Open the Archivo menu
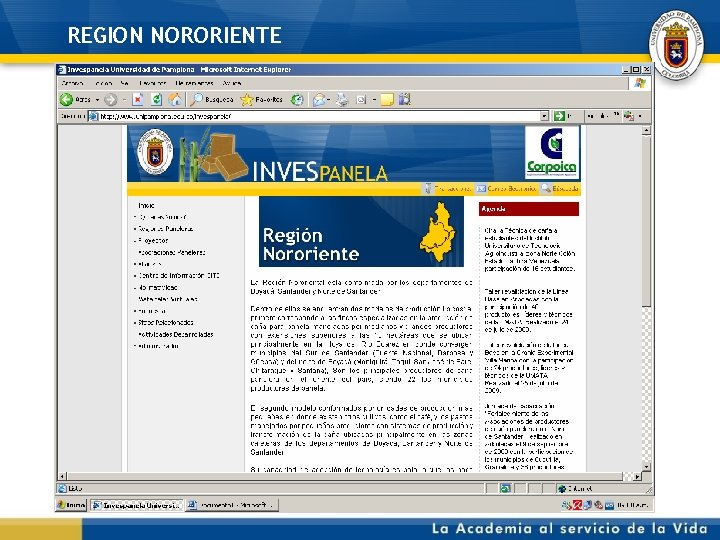 point(73,83)
